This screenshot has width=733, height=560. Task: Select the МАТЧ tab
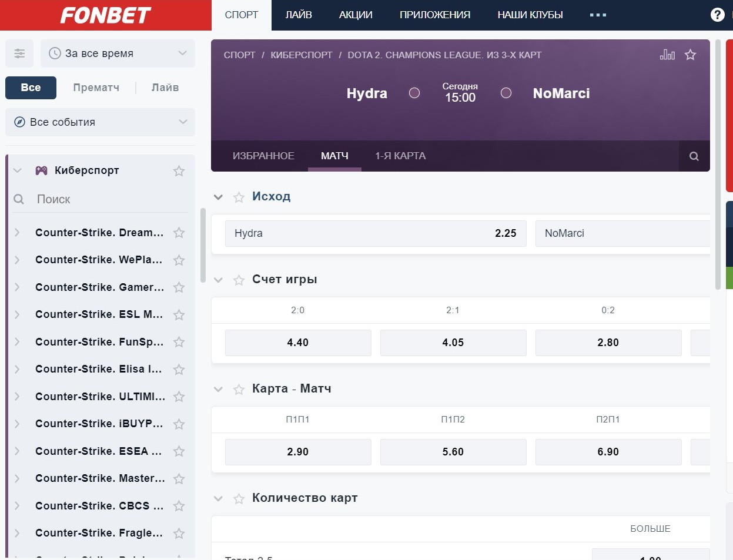[334, 156]
